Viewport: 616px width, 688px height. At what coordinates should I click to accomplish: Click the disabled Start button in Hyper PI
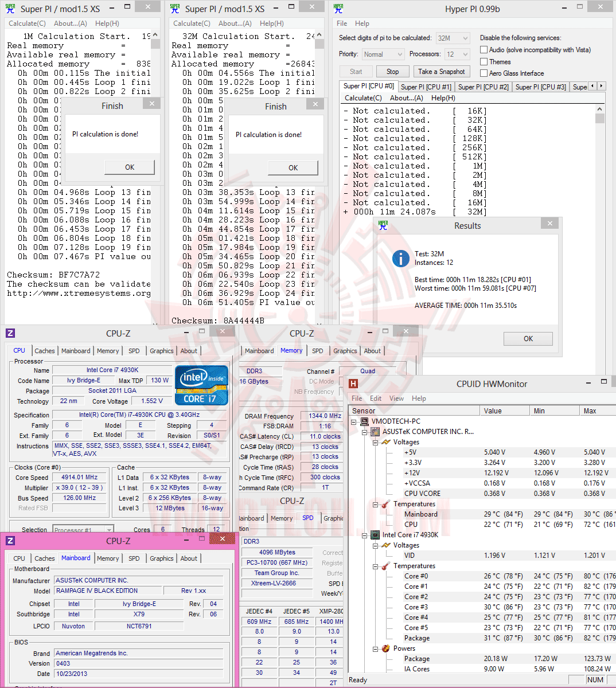pos(356,72)
